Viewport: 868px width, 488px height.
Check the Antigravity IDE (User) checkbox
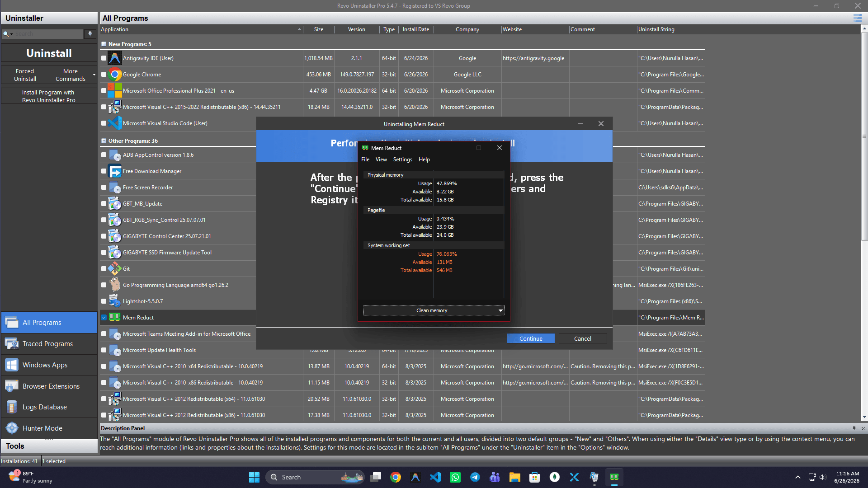(104, 58)
